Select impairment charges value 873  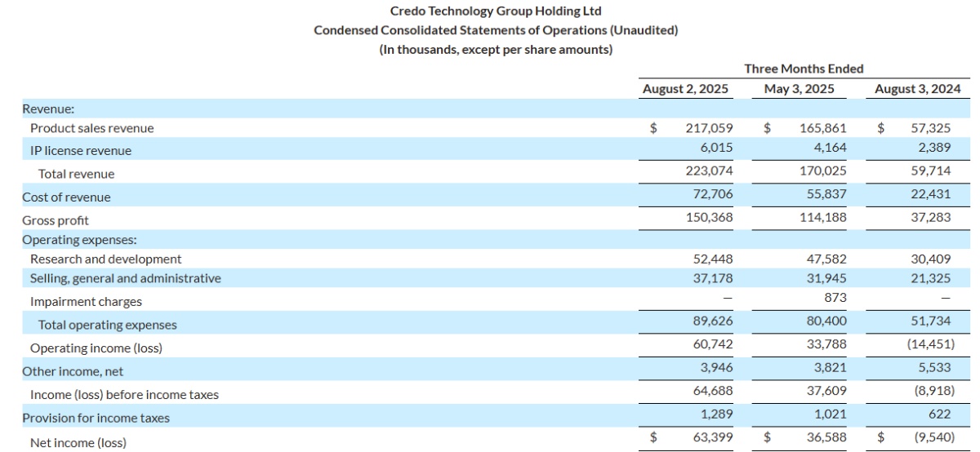tap(835, 297)
